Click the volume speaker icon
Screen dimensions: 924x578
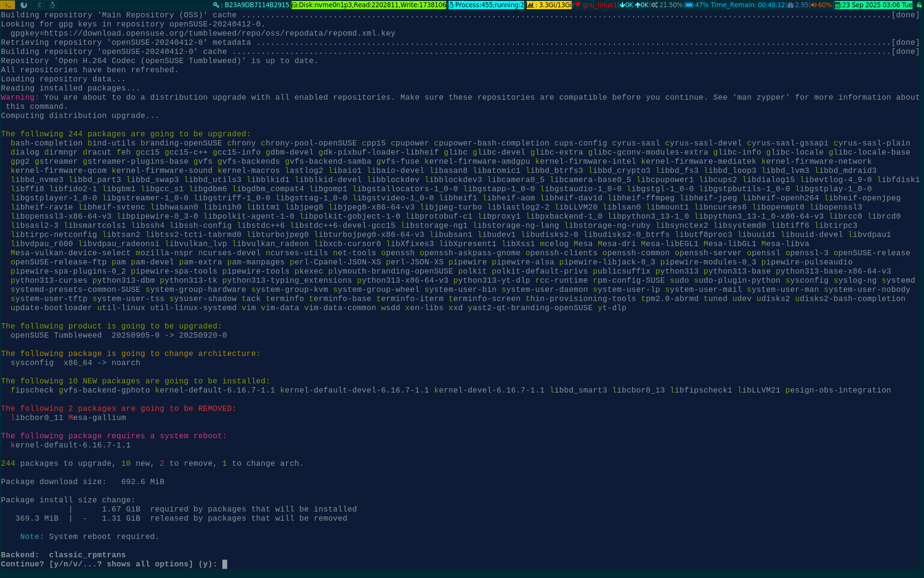[x=813, y=5]
